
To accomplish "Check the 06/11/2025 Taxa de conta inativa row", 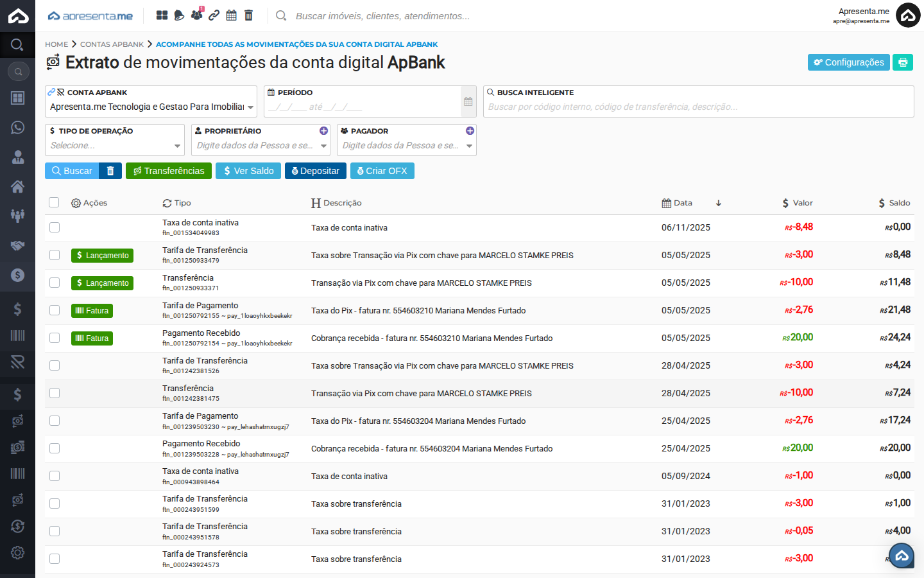I will 55,227.
